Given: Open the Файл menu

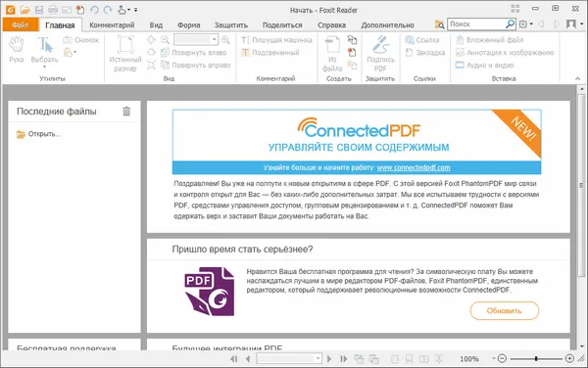Looking at the screenshot, I should click(21, 25).
